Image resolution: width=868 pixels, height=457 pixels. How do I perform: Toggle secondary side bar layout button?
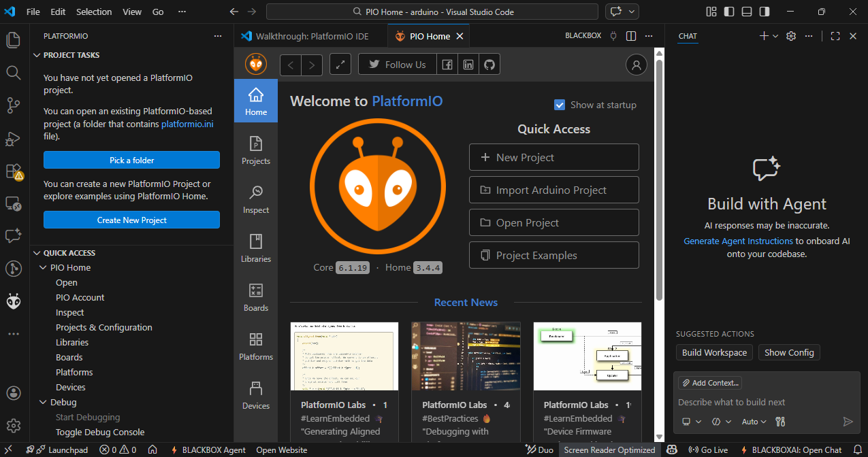[x=765, y=12]
